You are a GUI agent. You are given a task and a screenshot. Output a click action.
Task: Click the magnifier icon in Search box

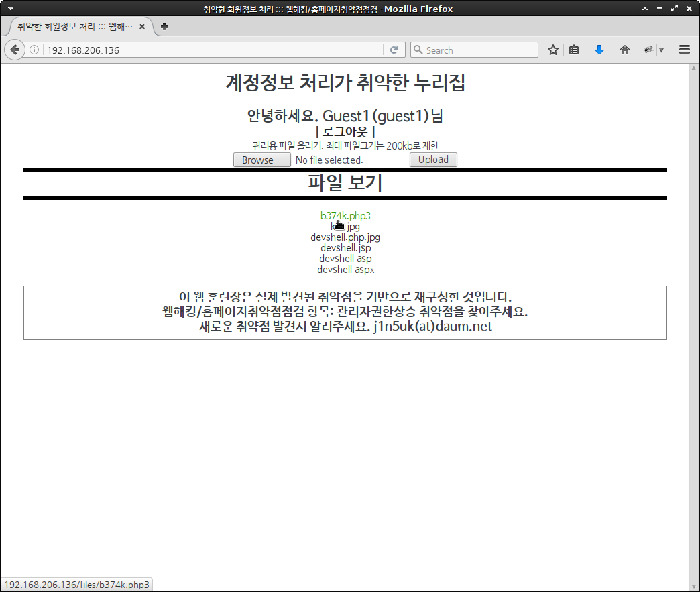pyautogui.click(x=418, y=50)
